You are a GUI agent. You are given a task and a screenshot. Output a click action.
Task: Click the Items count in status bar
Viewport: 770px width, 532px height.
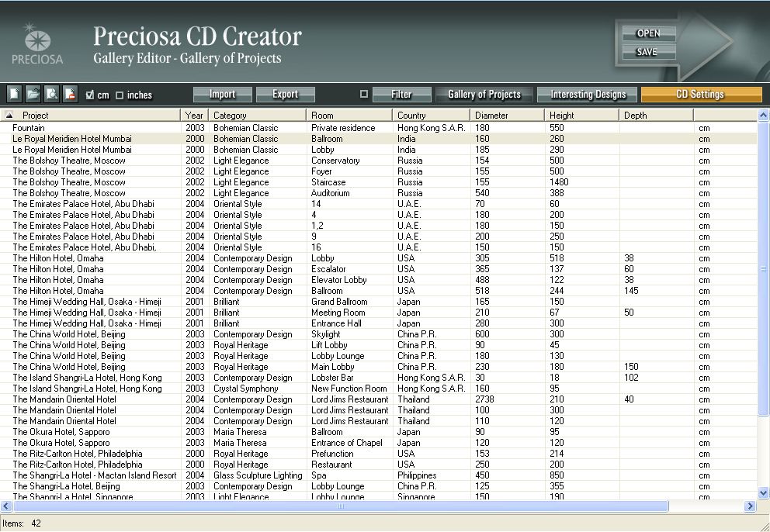point(22,523)
